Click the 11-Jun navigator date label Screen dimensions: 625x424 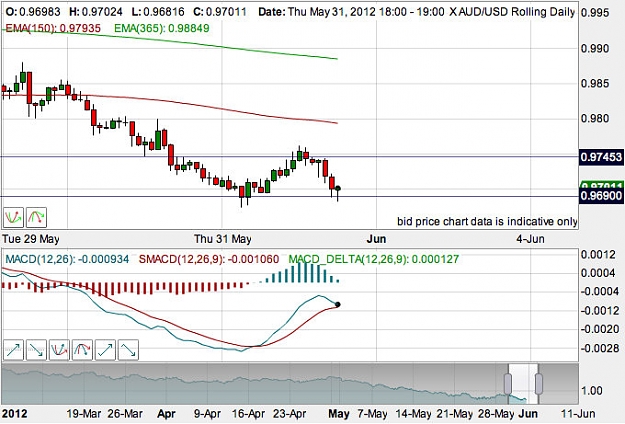(x=578, y=414)
